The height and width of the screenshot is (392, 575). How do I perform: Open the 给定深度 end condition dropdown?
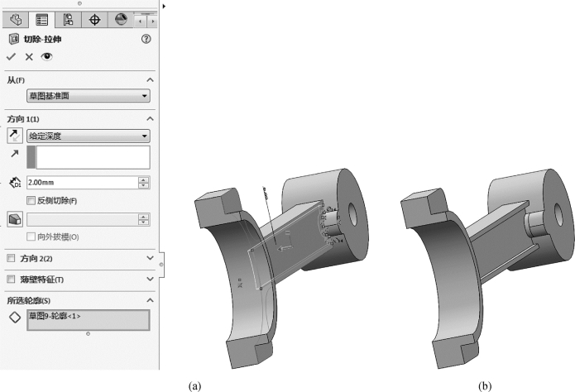pyautogui.click(x=89, y=136)
